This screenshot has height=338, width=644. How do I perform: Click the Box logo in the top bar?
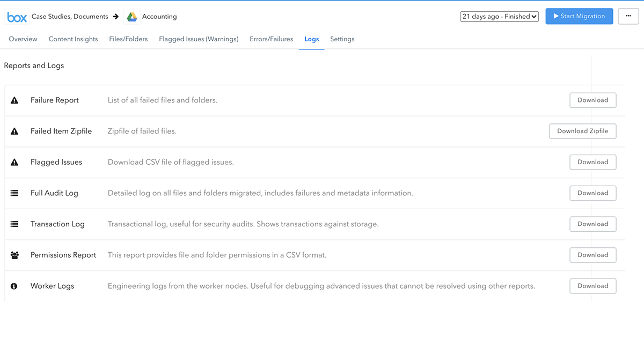(17, 17)
